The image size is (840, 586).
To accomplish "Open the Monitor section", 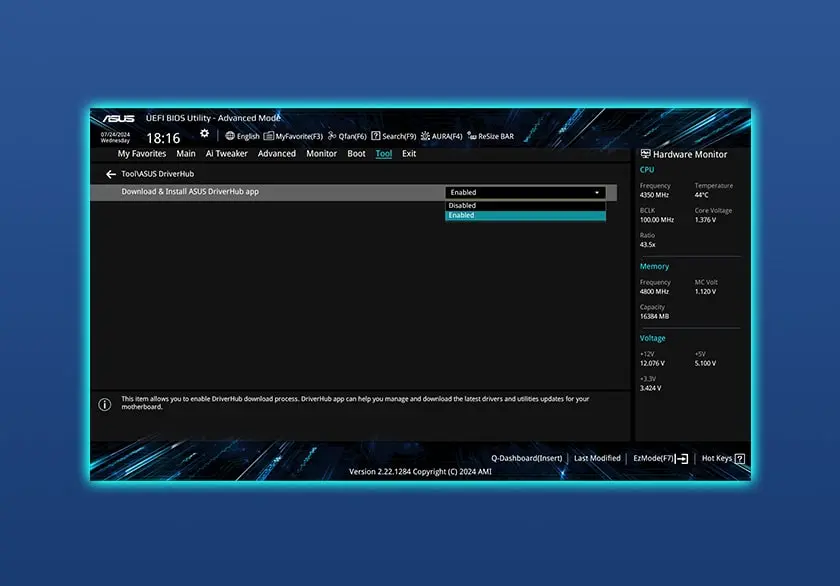I will 320,153.
